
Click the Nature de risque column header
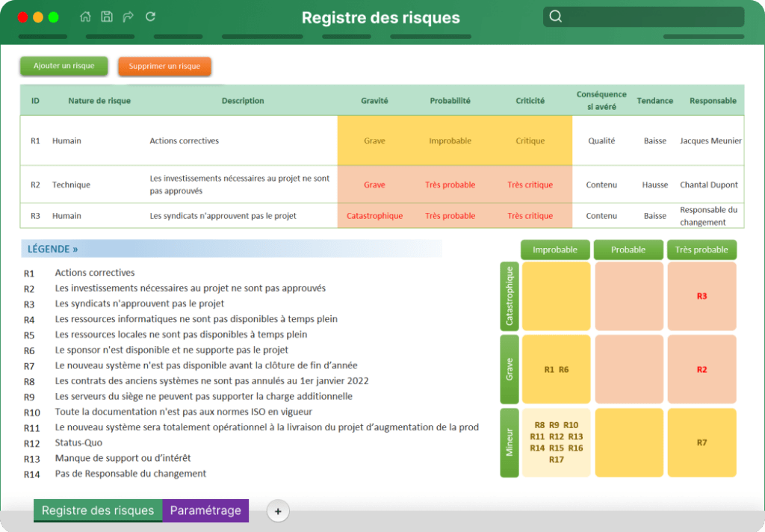point(99,101)
